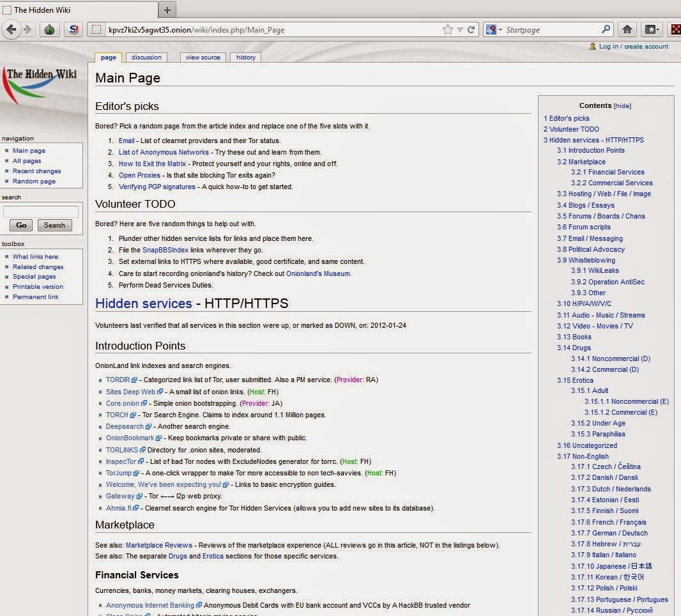Screen dimensions: 681x616
Task: Click the site identity icon in address bar
Action: (96, 29)
